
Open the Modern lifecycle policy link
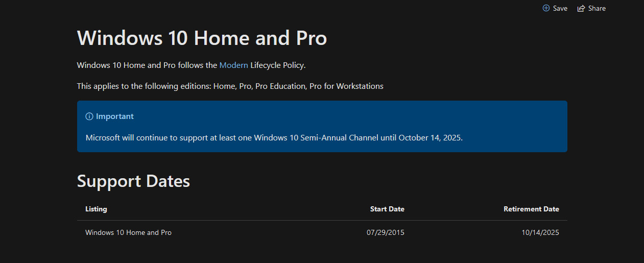pos(233,65)
